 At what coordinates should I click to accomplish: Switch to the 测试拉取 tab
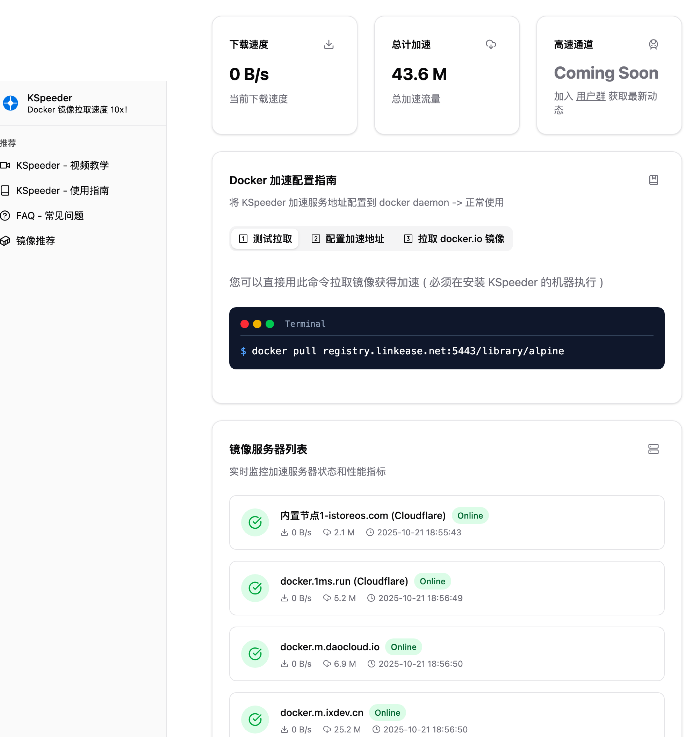click(265, 239)
